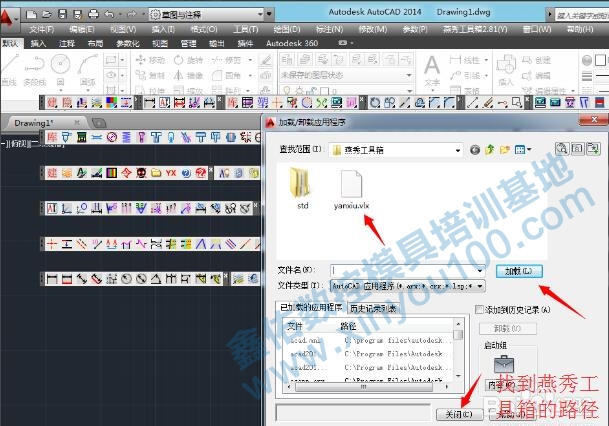Switch to the 注释 ribbon tab
609x426 pixels.
[x=66, y=43]
